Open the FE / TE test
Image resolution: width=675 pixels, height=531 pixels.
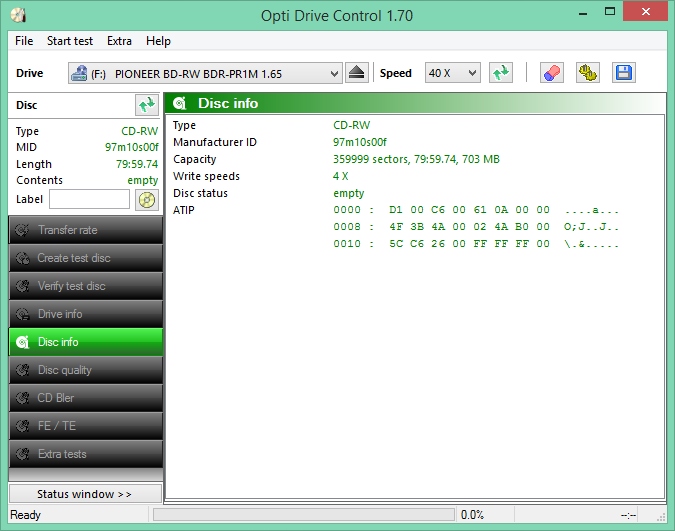tap(86, 426)
